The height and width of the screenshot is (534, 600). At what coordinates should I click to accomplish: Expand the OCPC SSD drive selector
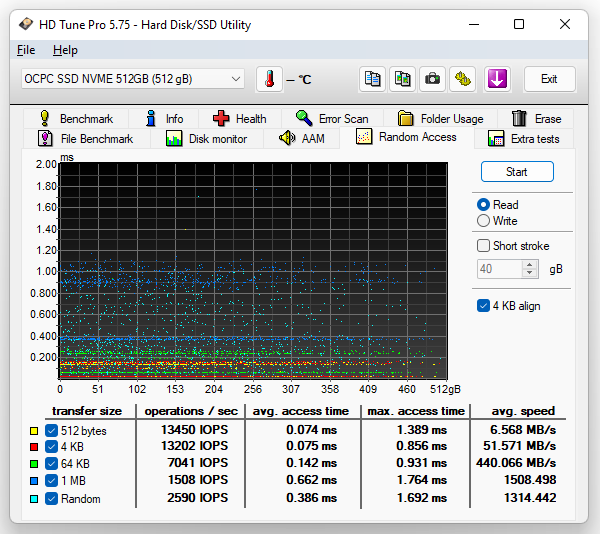(133, 79)
